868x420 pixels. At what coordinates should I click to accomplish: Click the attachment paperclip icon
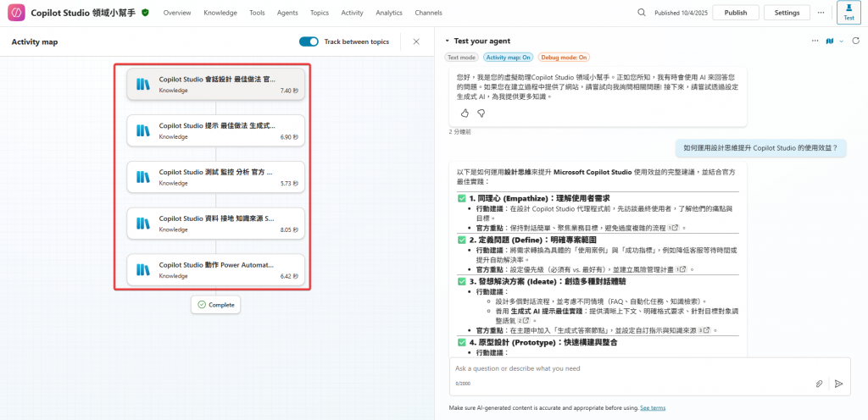point(820,384)
